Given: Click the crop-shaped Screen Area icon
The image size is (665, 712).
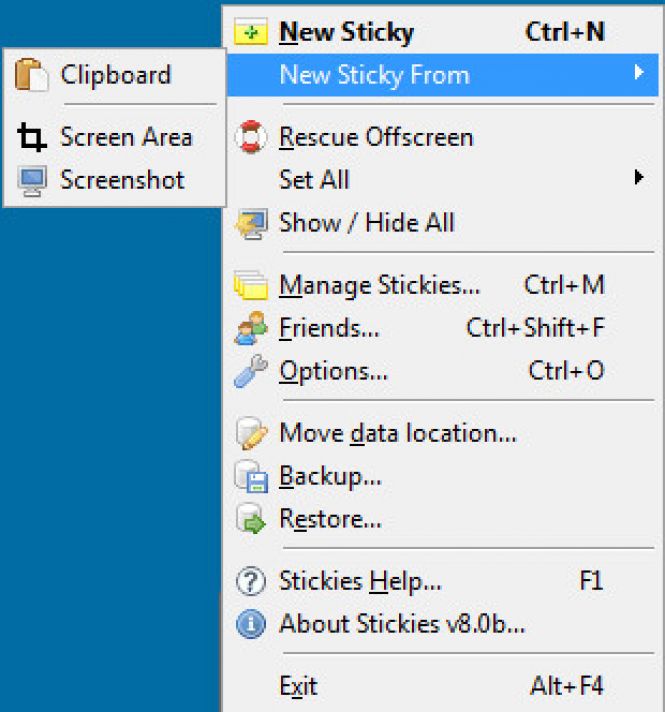Looking at the screenshot, I should point(31,137).
